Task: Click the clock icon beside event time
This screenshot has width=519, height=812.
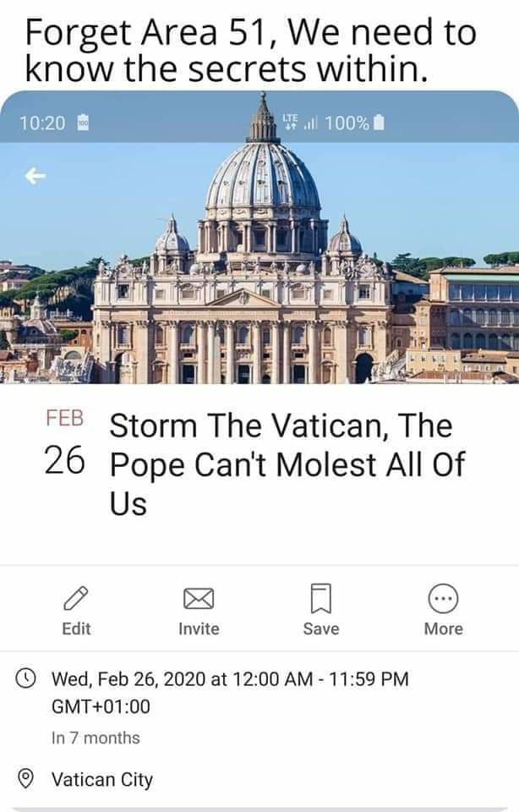Action: point(28,678)
